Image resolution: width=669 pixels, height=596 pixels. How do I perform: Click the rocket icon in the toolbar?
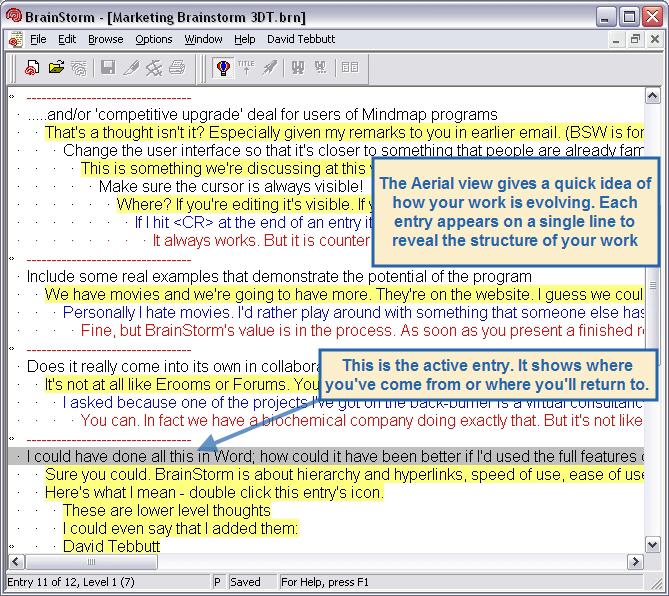[x=269, y=68]
